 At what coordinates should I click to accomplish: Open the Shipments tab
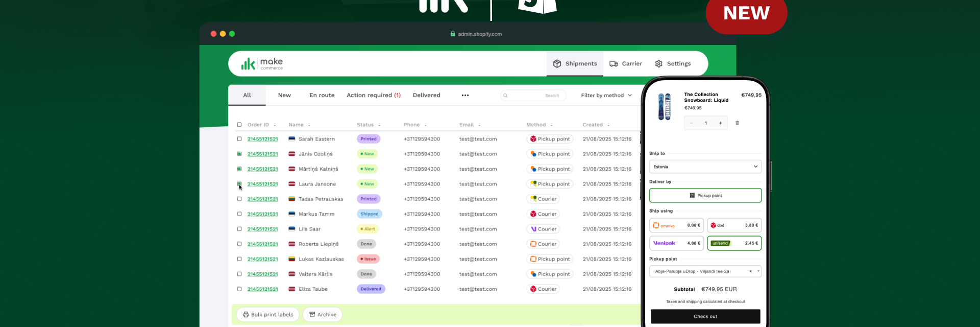[575, 64]
